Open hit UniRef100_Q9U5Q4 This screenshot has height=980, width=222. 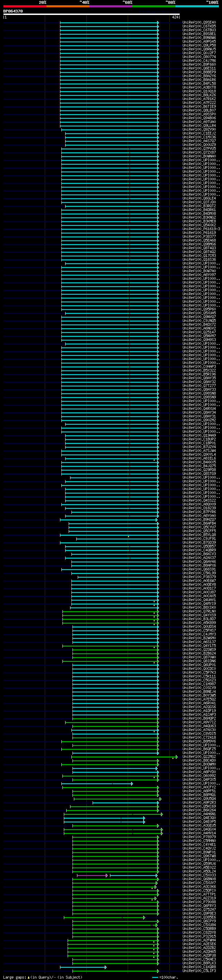pyautogui.click(x=199, y=799)
